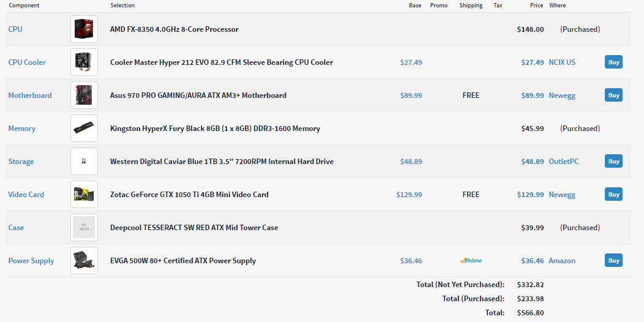Click the Hyper 212 EVO cooler thumbnail
Screen dimensions: 644x322
pyautogui.click(x=84, y=62)
